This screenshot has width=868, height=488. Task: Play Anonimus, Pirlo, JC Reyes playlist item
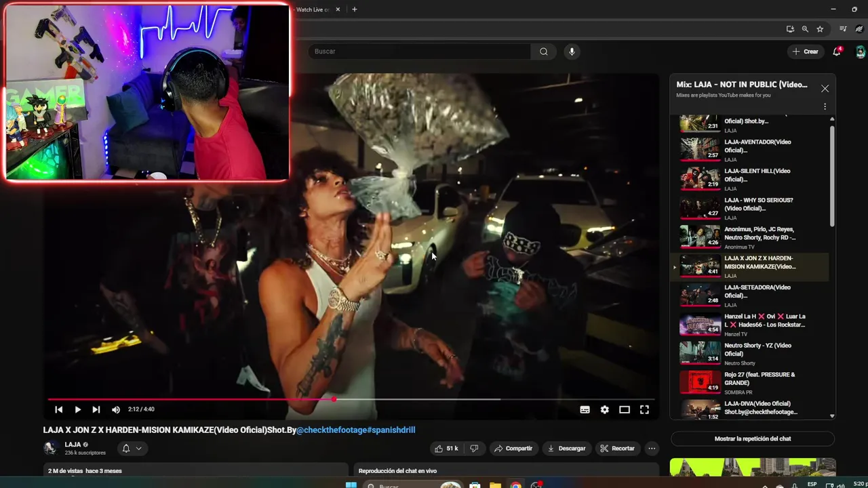pyautogui.click(x=751, y=237)
